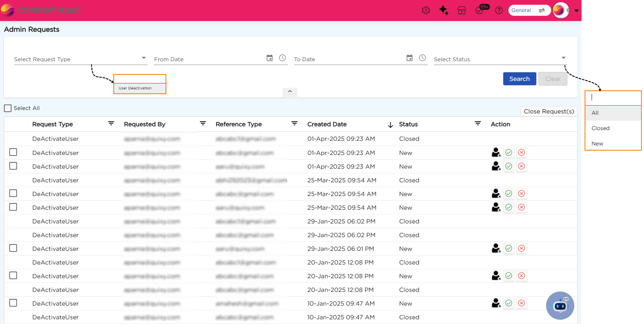Viewport: 644px width, 324px height.
Task: Choose the Closed option in status list
Action: point(600,128)
